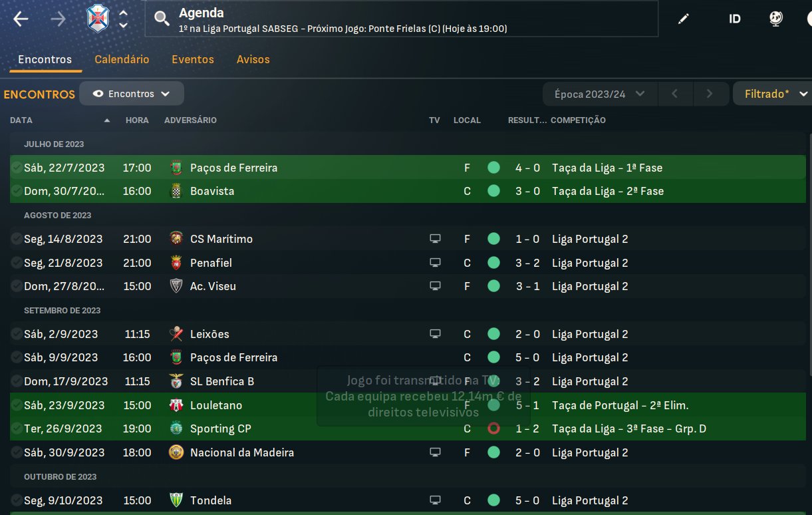812x515 pixels.
Task: Click red loss indicator for Sporting CP match
Action: (493, 429)
